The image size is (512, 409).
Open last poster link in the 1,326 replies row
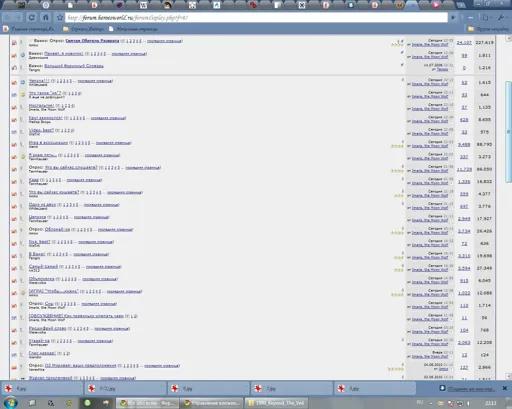[430, 183]
